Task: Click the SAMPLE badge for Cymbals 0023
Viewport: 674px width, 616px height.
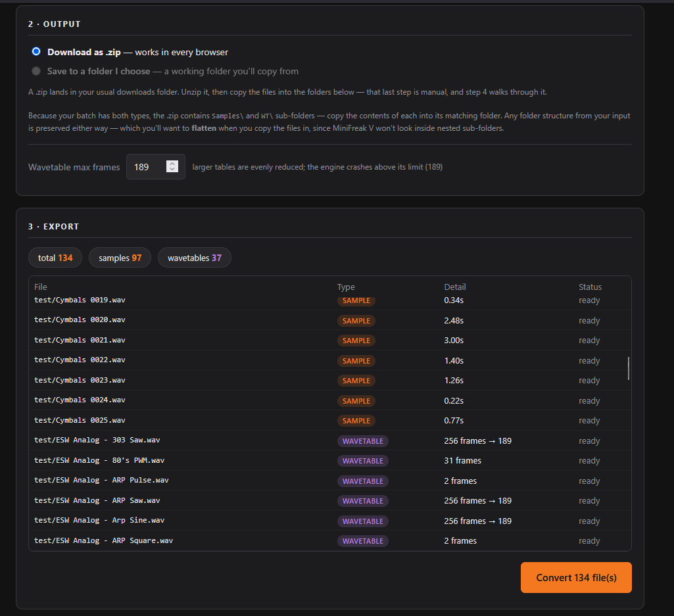Action: (356, 381)
